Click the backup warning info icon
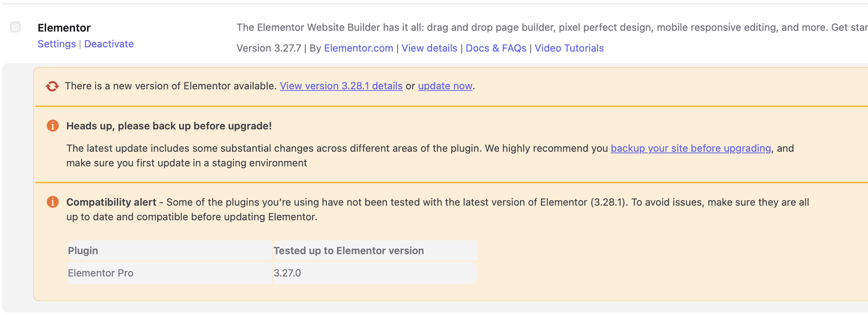868x315 pixels. 53,126
